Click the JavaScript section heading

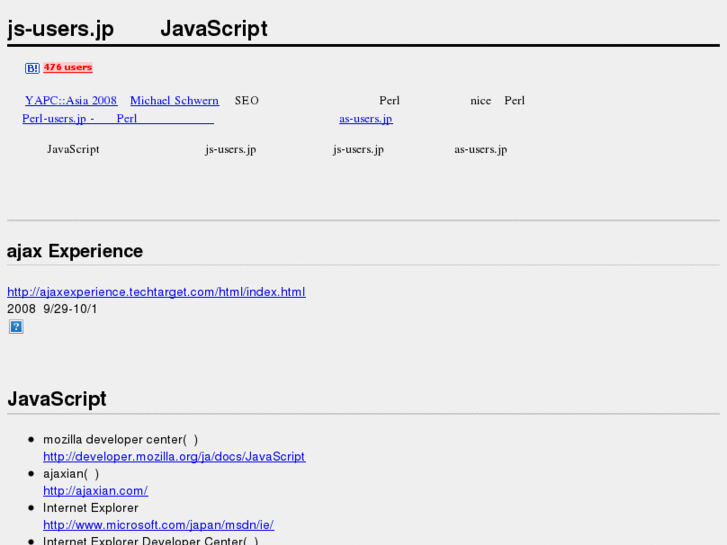tap(57, 399)
